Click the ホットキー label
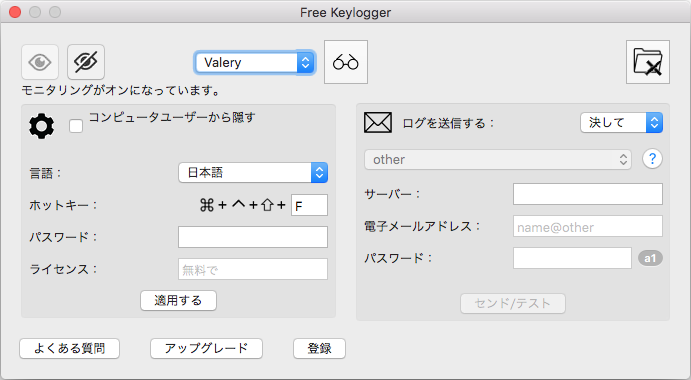 pyautogui.click(x=63, y=205)
